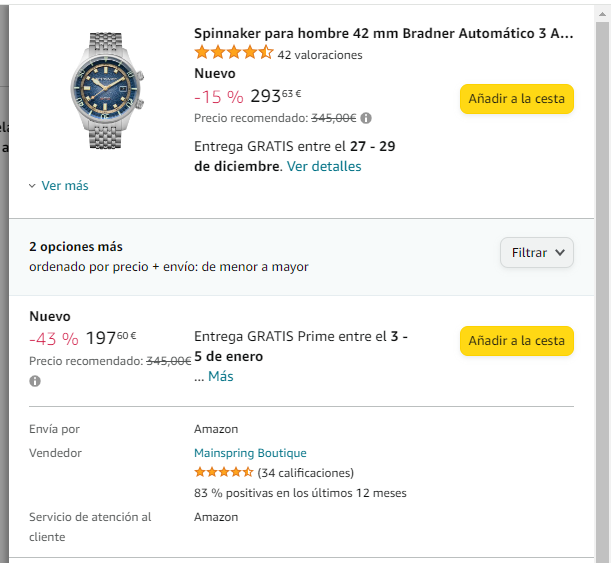Add the 293,63 € offer to basket
Image resolution: width=611 pixels, height=563 pixels.
pyautogui.click(x=516, y=98)
